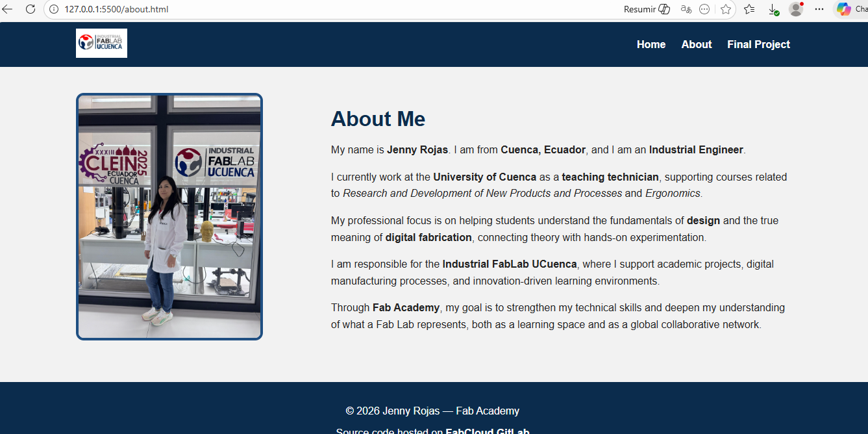Click the italic word Ergonomics
Viewport: 868px width, 434px height.
673,193
